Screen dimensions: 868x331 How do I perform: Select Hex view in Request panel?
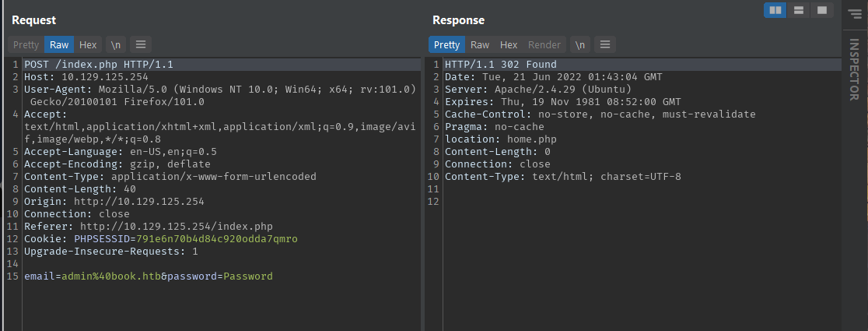tap(88, 45)
